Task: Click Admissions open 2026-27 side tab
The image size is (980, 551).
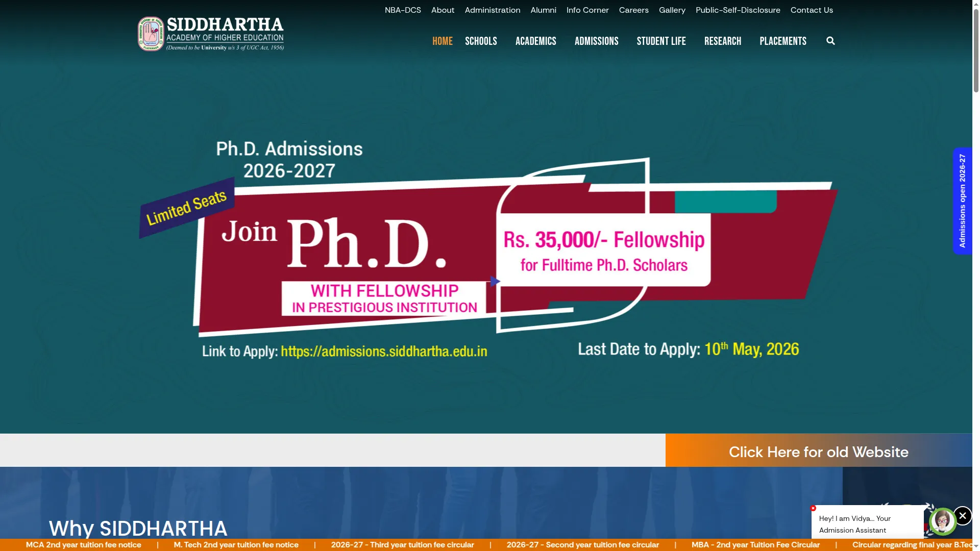Action: pyautogui.click(x=962, y=201)
